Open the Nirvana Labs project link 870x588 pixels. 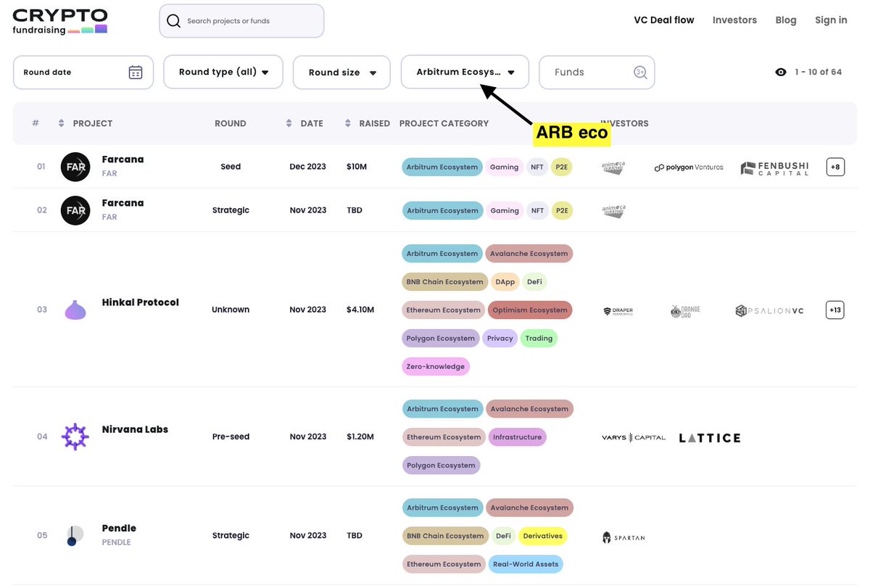click(135, 429)
